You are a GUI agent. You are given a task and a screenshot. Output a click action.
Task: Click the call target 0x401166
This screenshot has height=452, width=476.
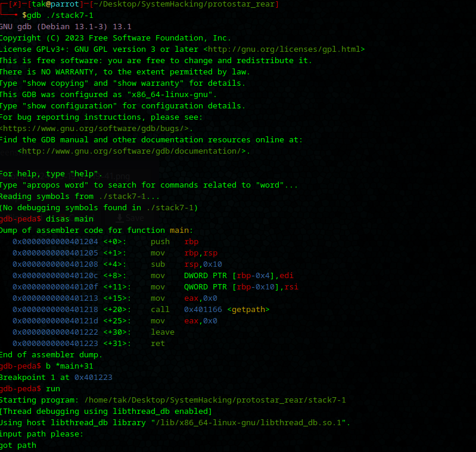(203, 309)
